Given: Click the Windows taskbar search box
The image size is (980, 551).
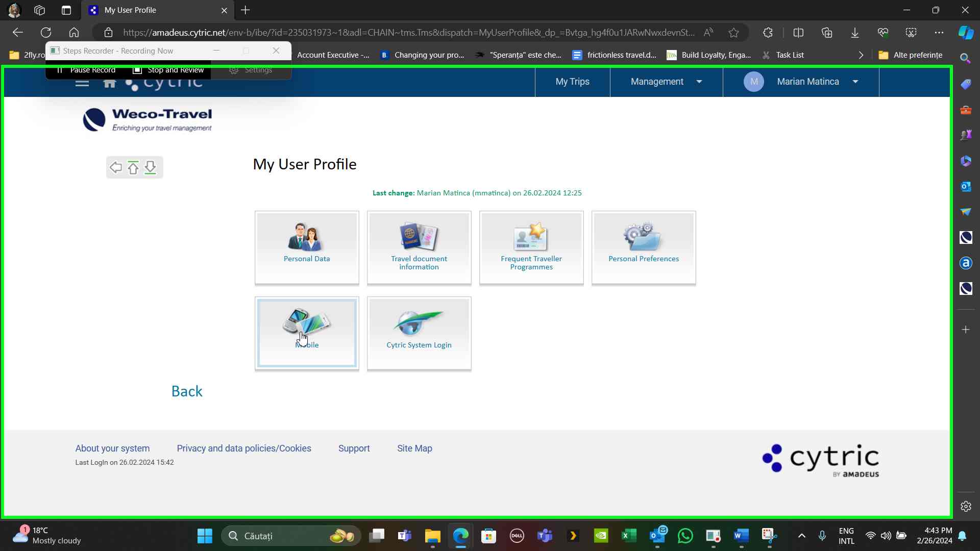Looking at the screenshot, I should tap(291, 536).
